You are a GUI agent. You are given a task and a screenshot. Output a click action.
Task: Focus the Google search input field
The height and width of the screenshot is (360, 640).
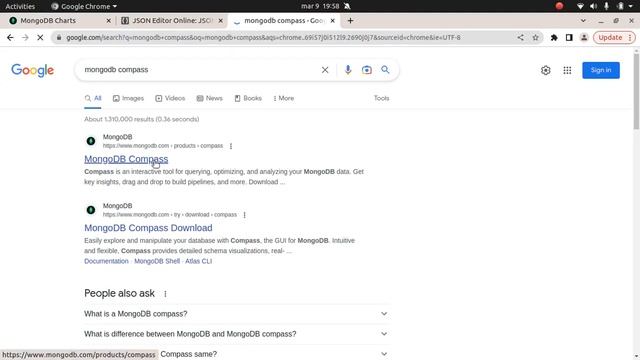pos(200,70)
